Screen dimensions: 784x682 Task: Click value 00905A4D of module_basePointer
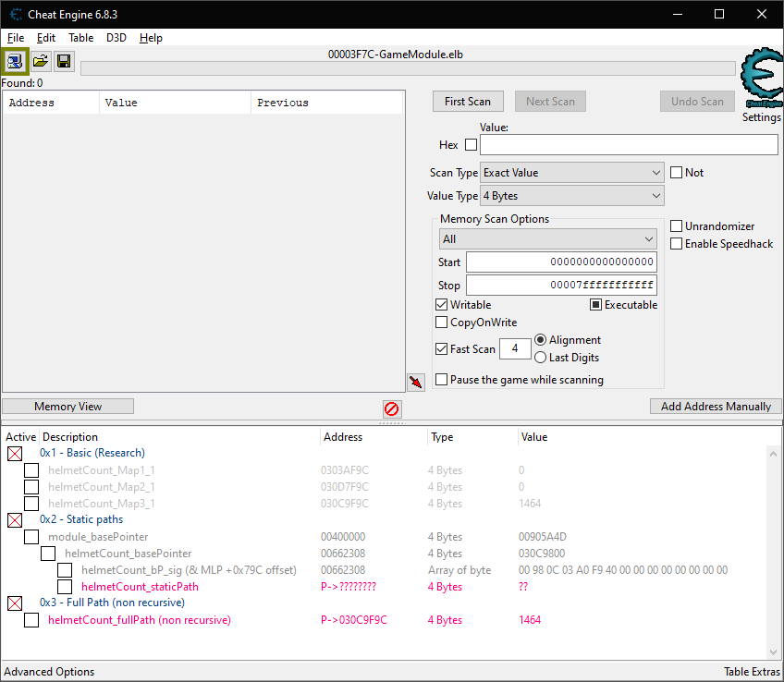[x=543, y=537]
